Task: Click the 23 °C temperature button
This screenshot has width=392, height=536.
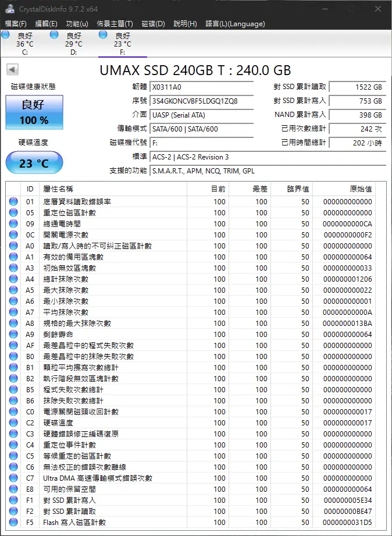Action: pyautogui.click(x=34, y=163)
